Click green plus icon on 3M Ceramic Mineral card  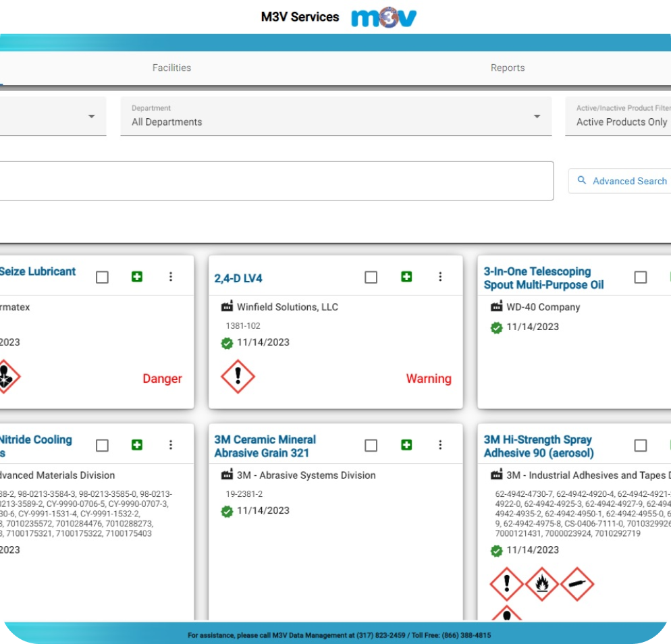click(406, 445)
